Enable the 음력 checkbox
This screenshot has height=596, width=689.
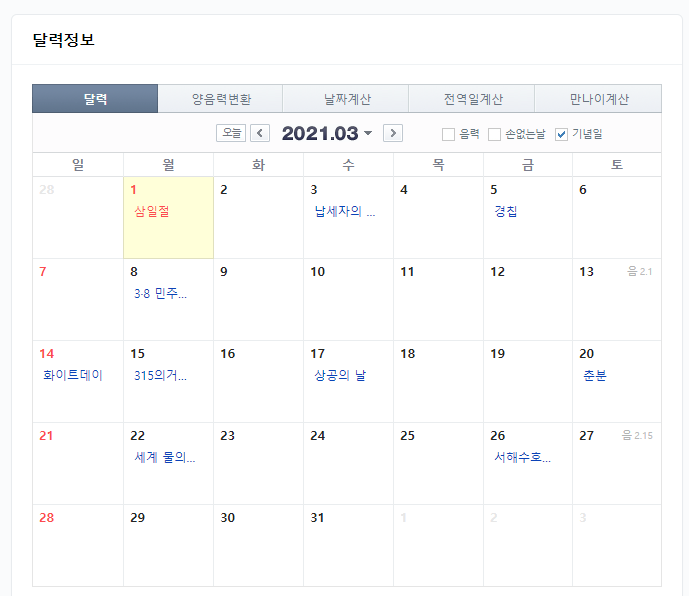[448, 134]
